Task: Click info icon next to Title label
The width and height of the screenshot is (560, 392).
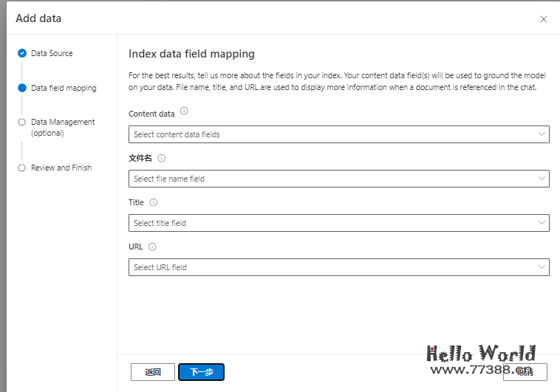Action: 154,202
